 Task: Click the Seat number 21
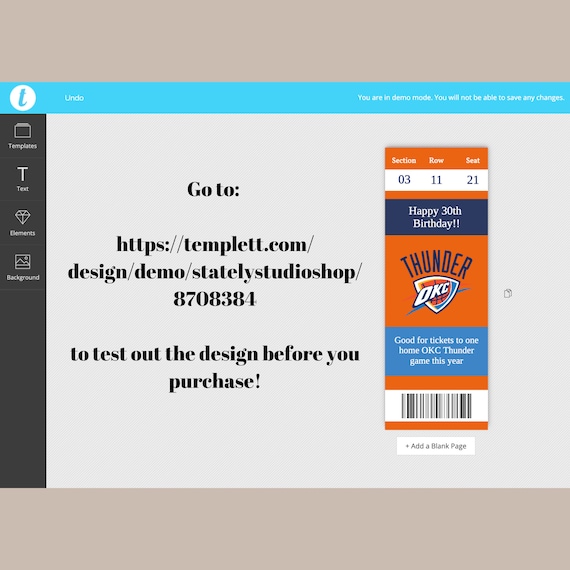point(473,180)
